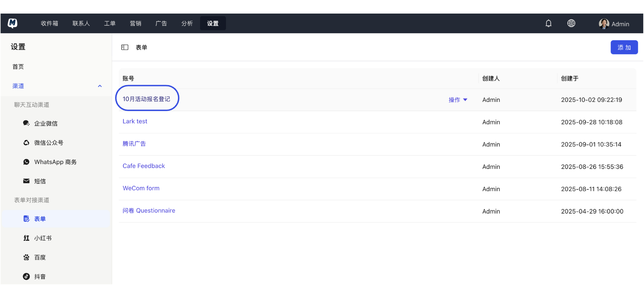Click the globe language icon
The height and width of the screenshot is (286, 644).
[571, 23]
